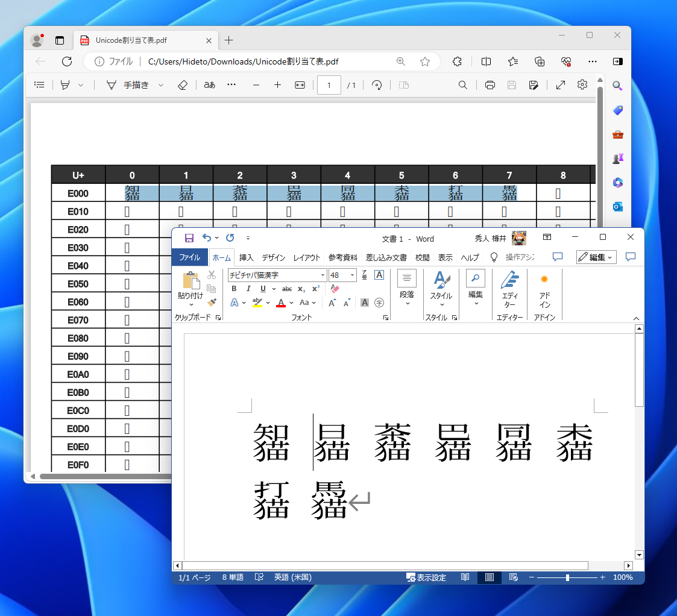Image resolution: width=677 pixels, height=616 pixels.
Task: Open the 校閲 ribbon tab
Action: pyautogui.click(x=422, y=257)
